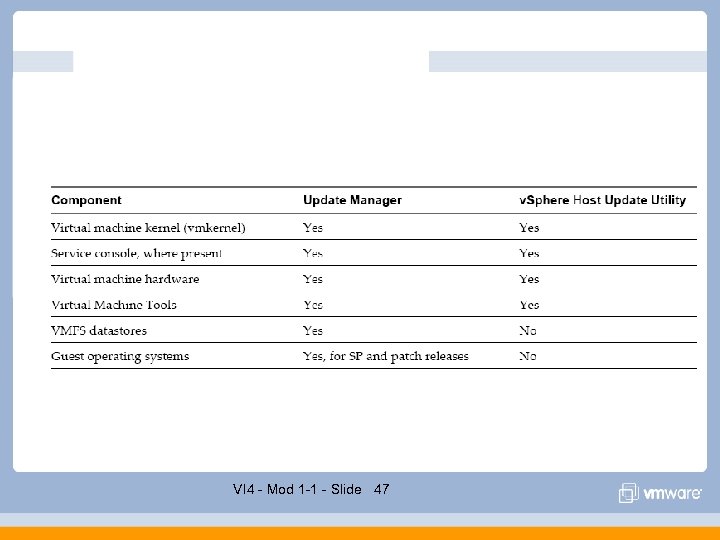720x540 pixels.
Task: Click 'Virtual machine hardware' row label
Action: (x=125, y=279)
